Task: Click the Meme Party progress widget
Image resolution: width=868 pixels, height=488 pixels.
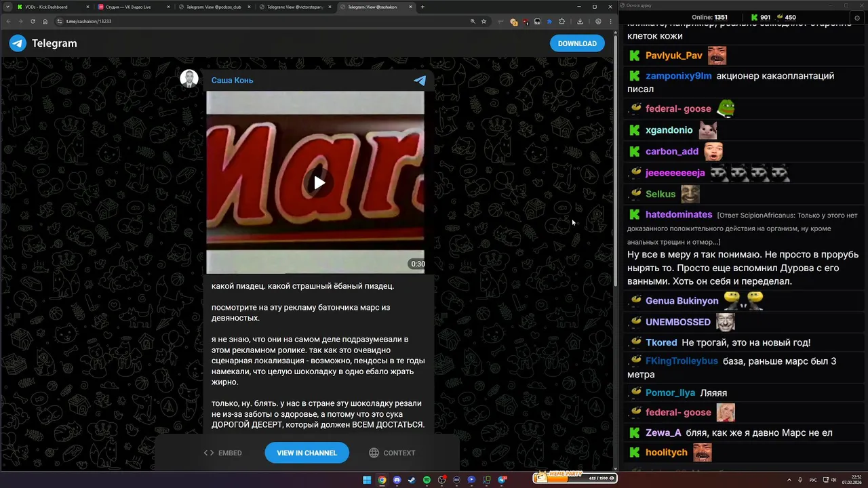Action: (x=576, y=478)
